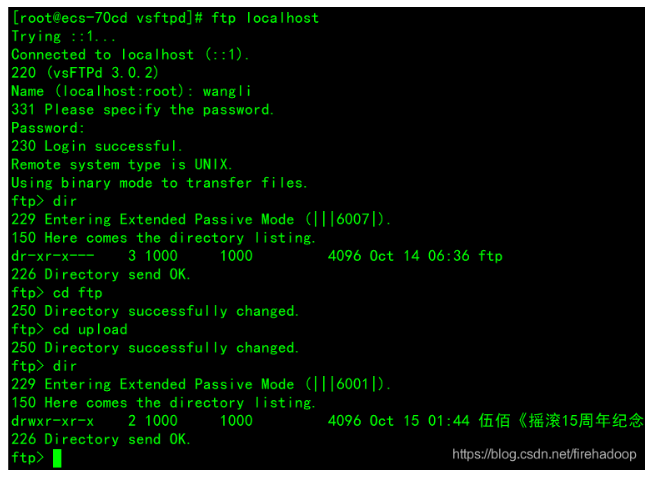Click the green terminal cursor block
The height and width of the screenshot is (478, 655).
57,458
